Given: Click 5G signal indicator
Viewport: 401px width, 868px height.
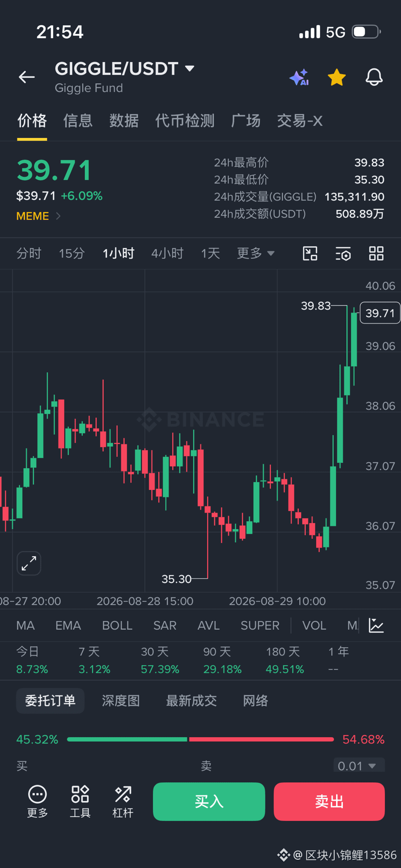Looking at the screenshot, I should click(335, 32).
